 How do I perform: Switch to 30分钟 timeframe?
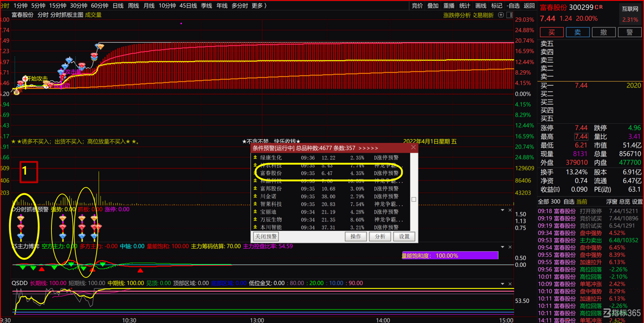(x=78, y=5)
